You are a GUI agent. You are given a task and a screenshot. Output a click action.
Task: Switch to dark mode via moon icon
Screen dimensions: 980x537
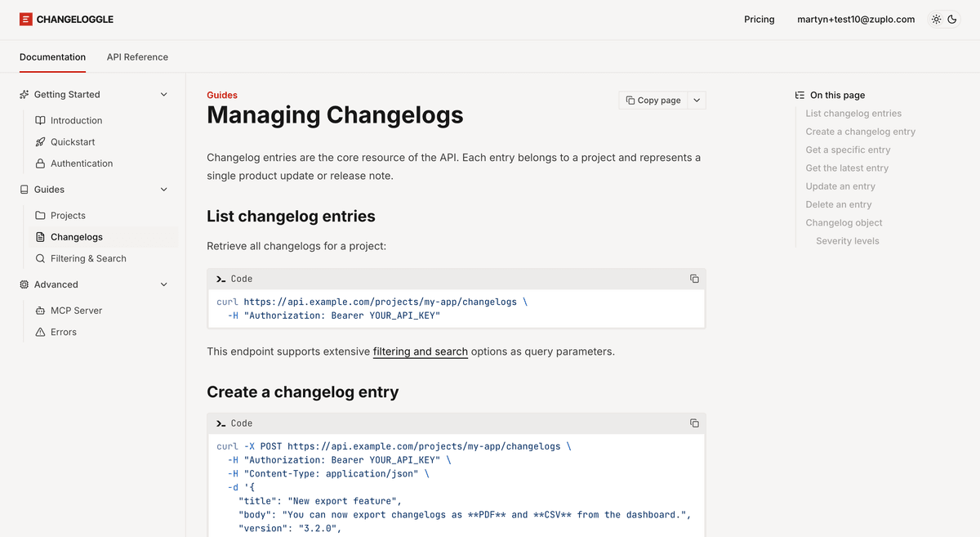(951, 19)
